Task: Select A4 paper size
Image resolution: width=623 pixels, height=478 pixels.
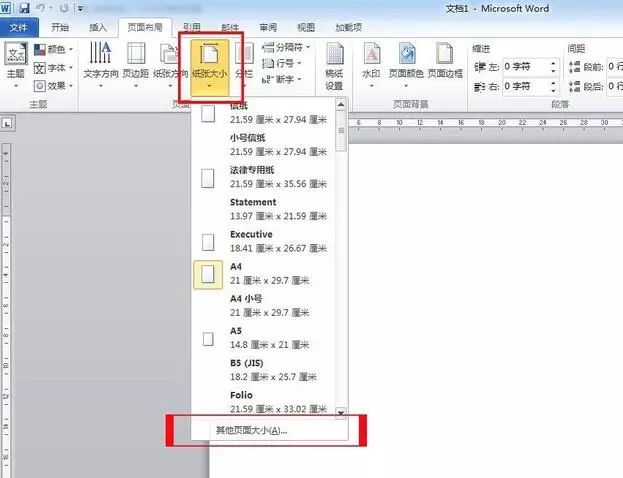Action: (x=263, y=274)
